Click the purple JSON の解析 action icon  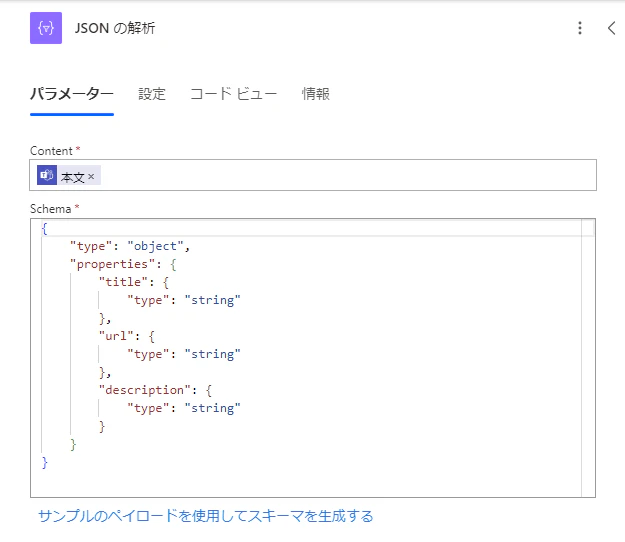[46, 28]
